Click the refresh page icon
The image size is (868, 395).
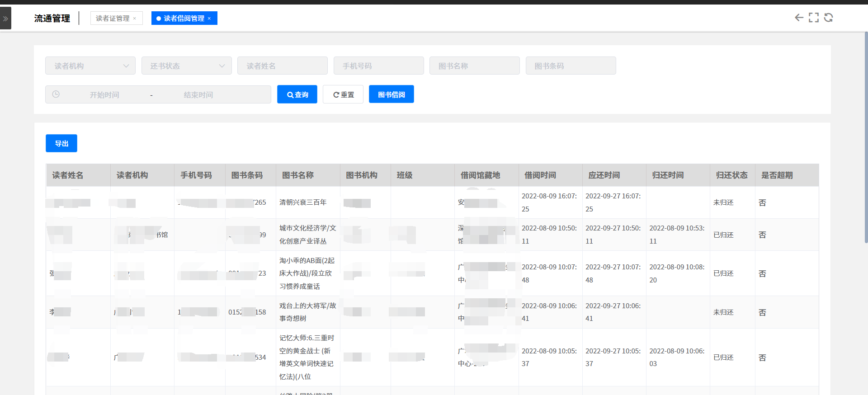pyautogui.click(x=829, y=18)
